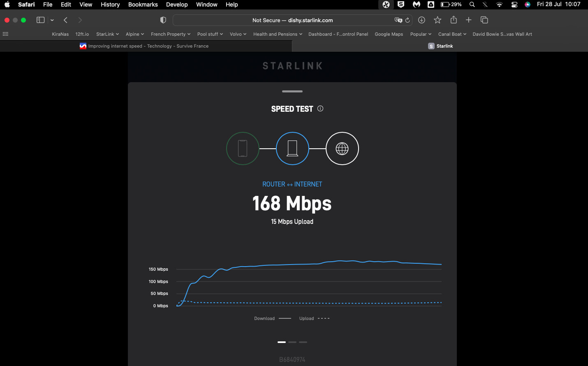Image resolution: width=588 pixels, height=366 pixels.
Task: Show tab overview
Action: [x=484, y=20]
